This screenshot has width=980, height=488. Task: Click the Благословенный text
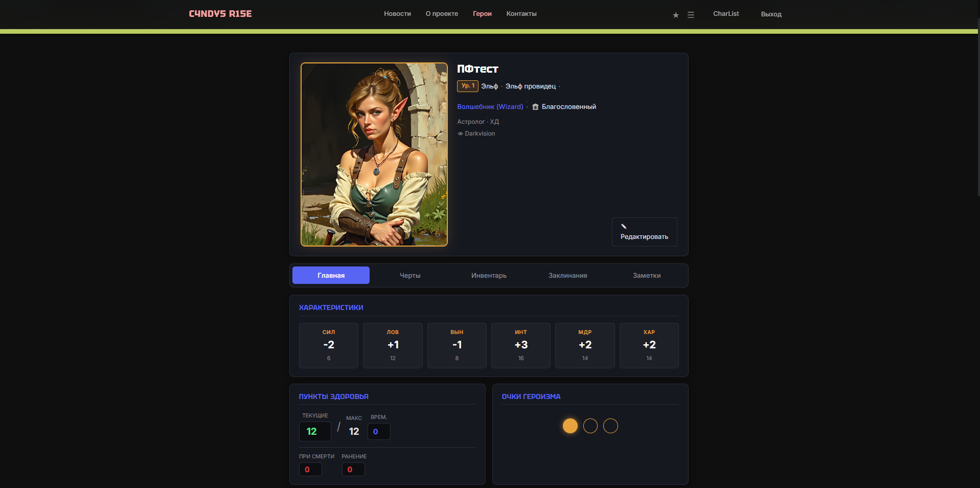click(569, 107)
